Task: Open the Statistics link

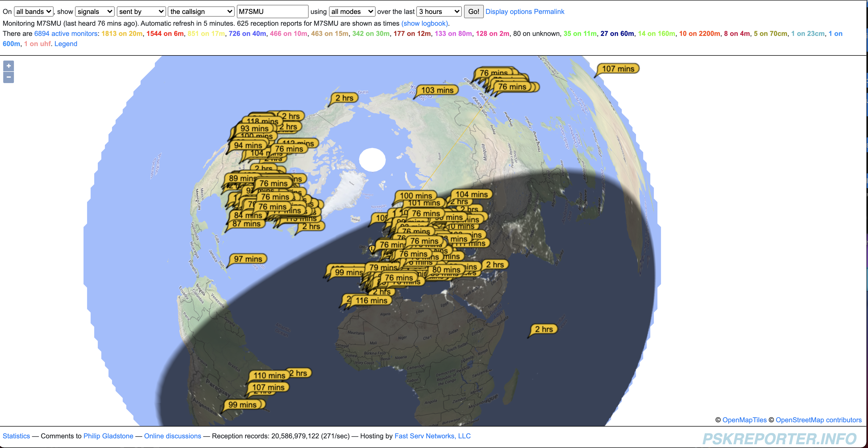Action: coord(16,436)
